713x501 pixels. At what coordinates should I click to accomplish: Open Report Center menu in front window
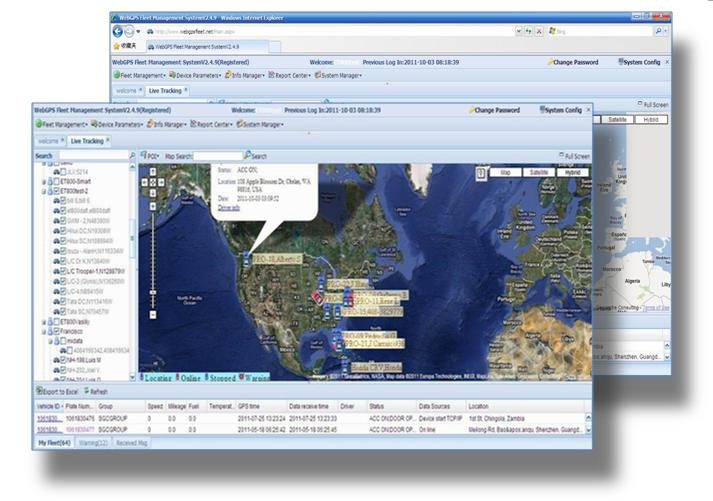211,124
